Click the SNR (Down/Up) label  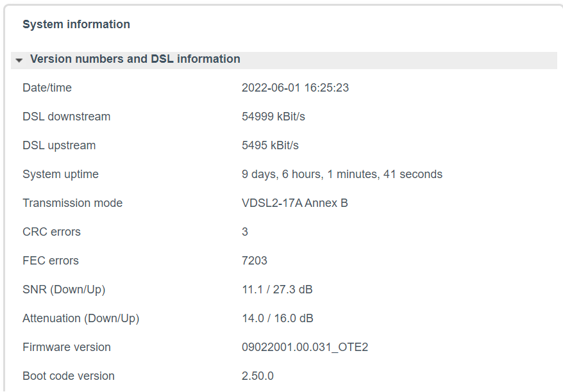coord(64,290)
